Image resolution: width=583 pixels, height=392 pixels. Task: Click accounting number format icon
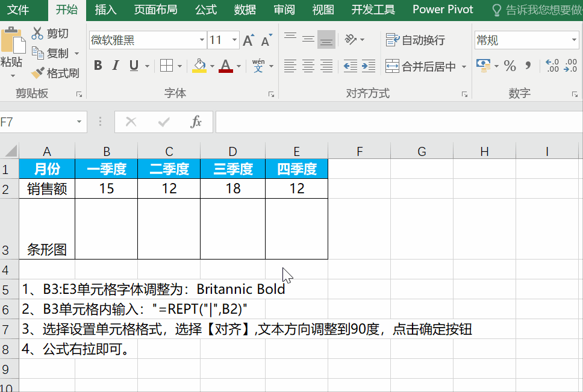click(484, 66)
